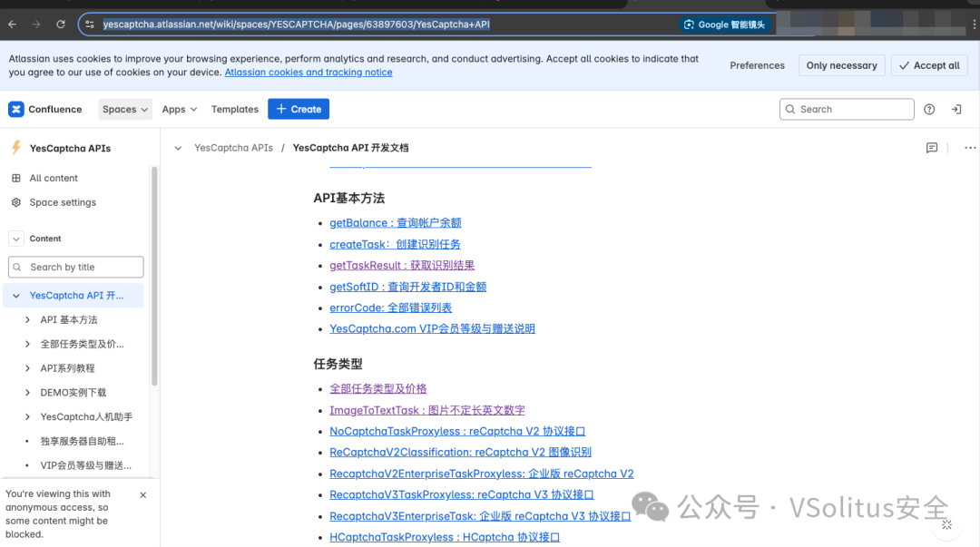This screenshot has width=980, height=547.
Task: Open RecaptchaV2EnterpriseTaskProxyless link
Action: point(481,474)
